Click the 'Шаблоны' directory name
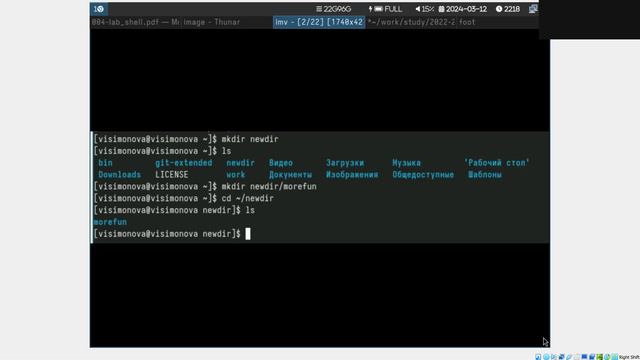Screen dimensions: 640x360 point(485,175)
